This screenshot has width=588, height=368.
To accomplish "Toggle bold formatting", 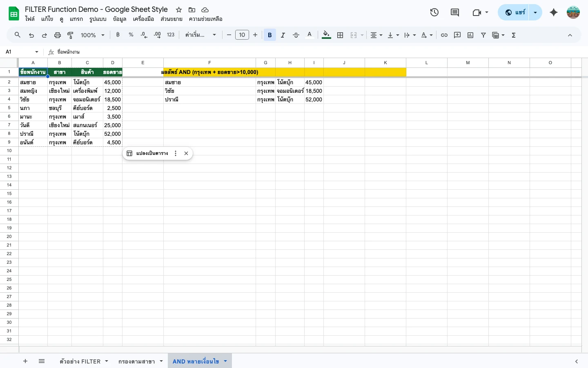I will tap(269, 35).
